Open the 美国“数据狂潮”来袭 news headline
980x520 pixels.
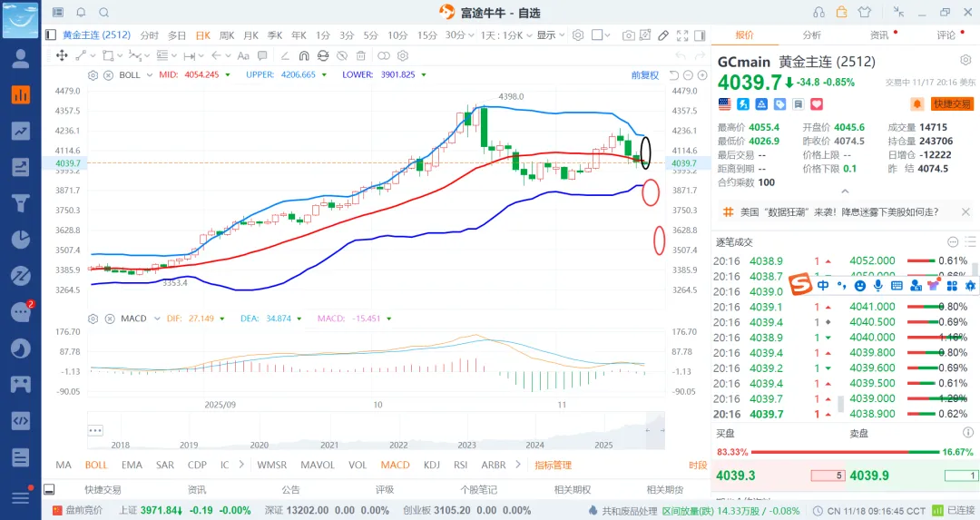click(x=839, y=211)
